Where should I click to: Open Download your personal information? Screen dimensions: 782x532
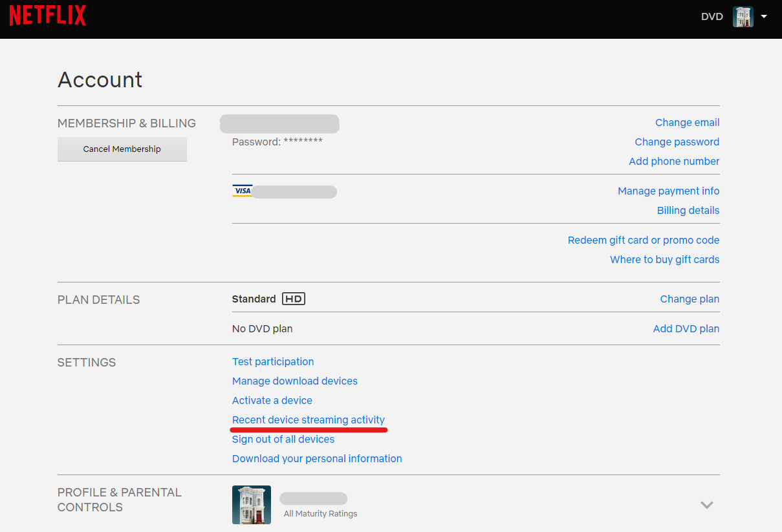click(x=317, y=458)
